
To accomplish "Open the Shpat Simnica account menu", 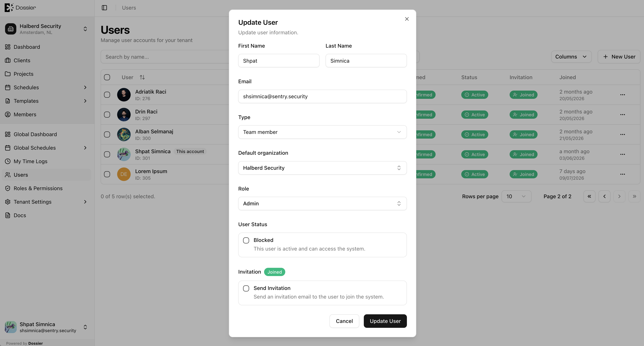I will [47, 327].
